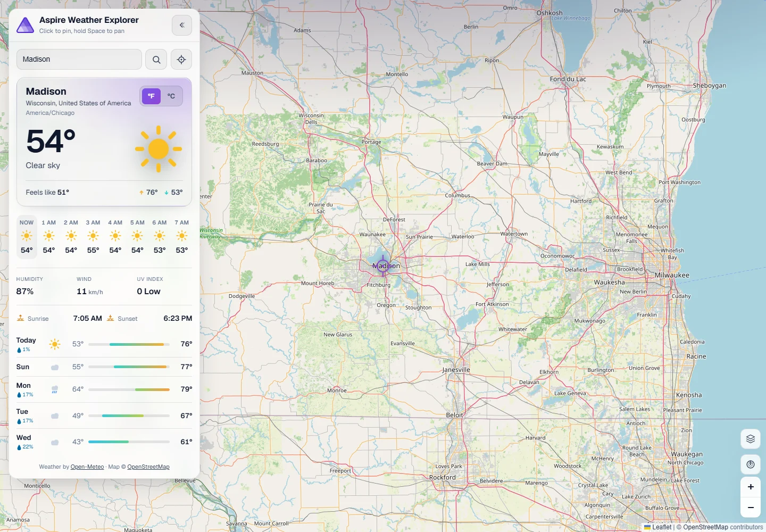Click the "Clear sky" condition text
This screenshot has height=532, width=766.
coord(43,165)
